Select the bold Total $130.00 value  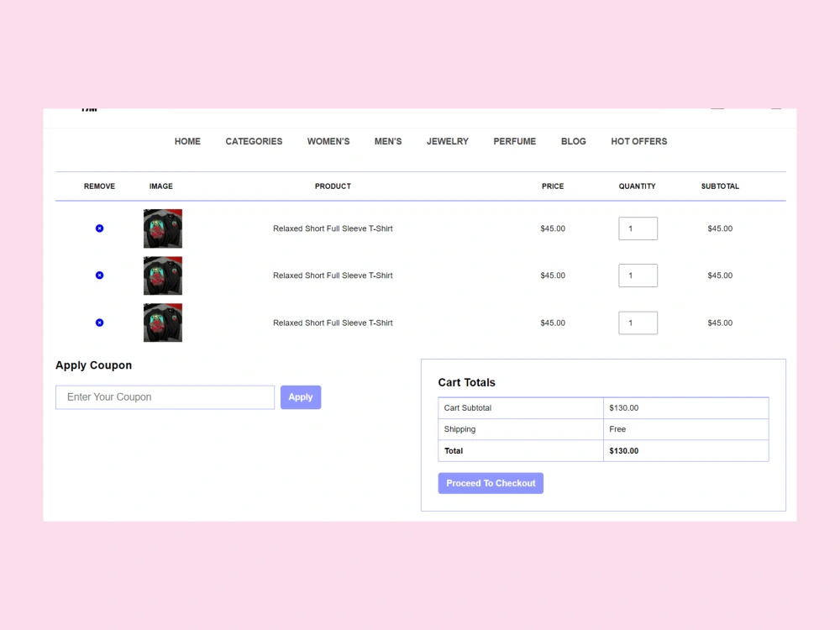(623, 451)
